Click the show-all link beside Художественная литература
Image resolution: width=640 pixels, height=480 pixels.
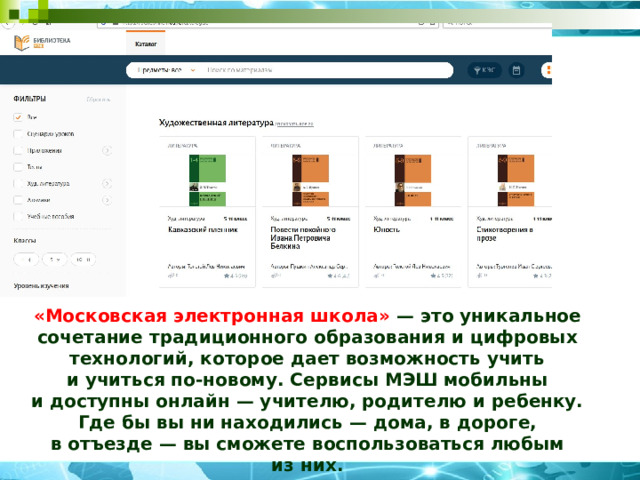[295, 124]
